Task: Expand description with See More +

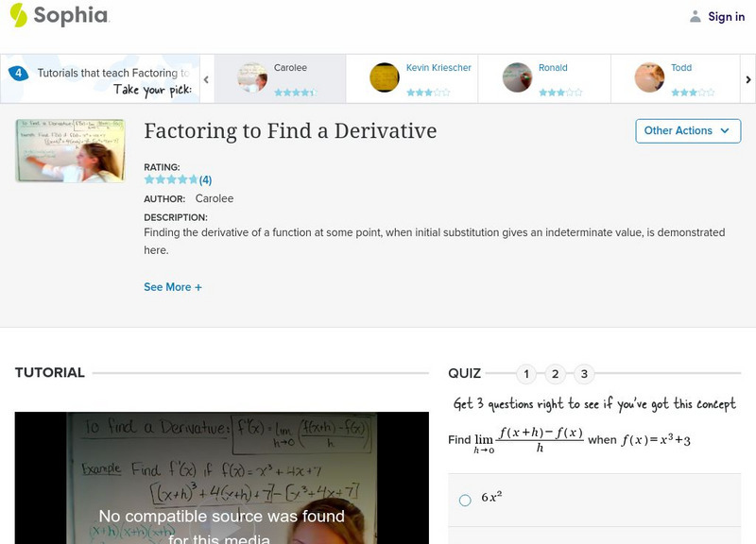Action: coord(172,287)
